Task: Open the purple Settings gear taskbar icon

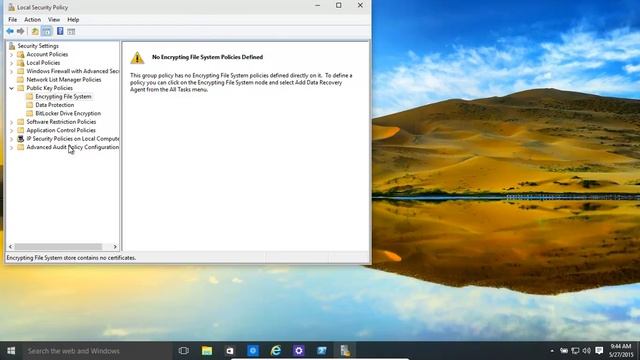Action: pyautogui.click(x=299, y=351)
